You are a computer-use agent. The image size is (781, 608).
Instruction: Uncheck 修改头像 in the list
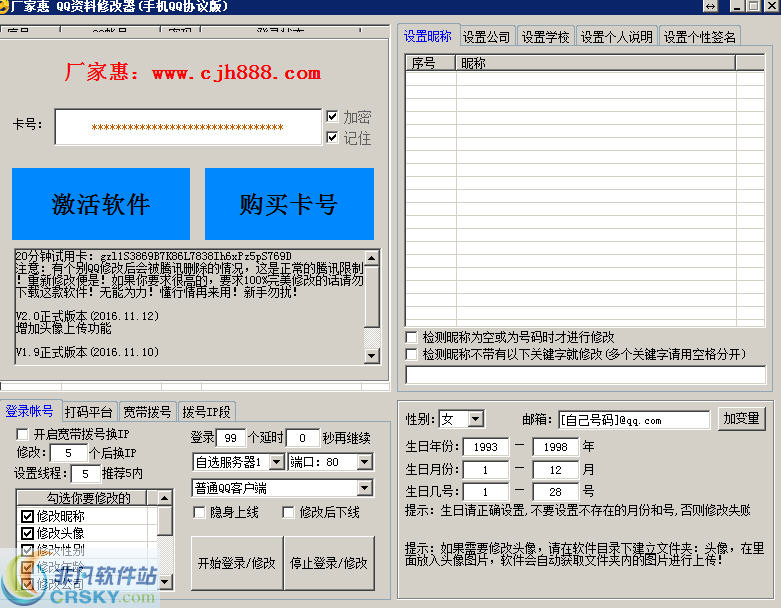click(x=27, y=533)
